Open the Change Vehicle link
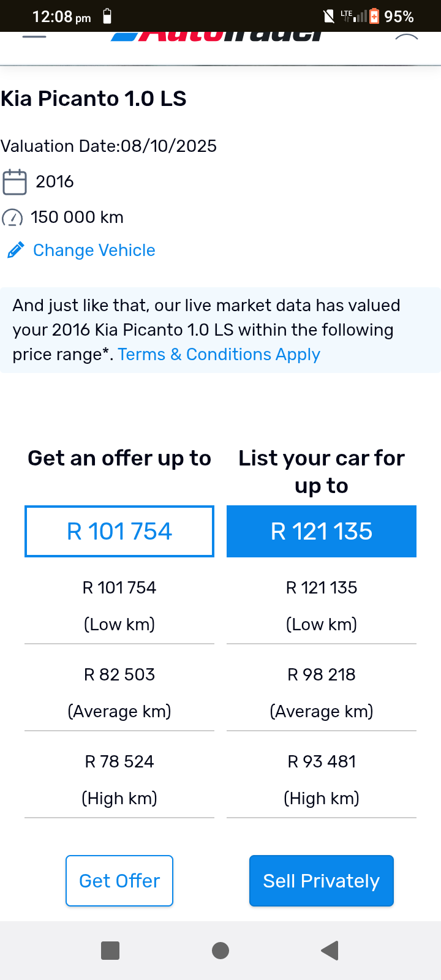441x980 pixels. click(94, 251)
